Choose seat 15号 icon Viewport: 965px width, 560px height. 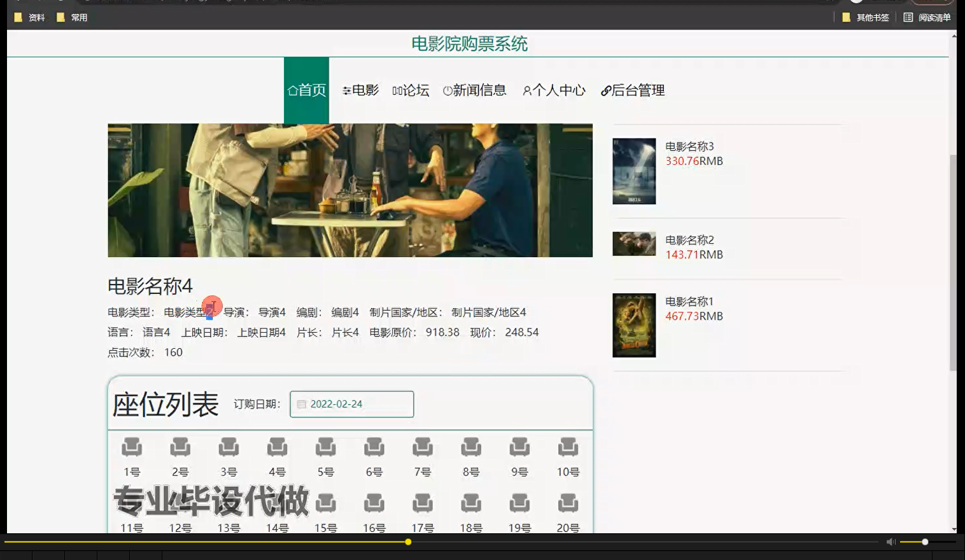point(325,503)
